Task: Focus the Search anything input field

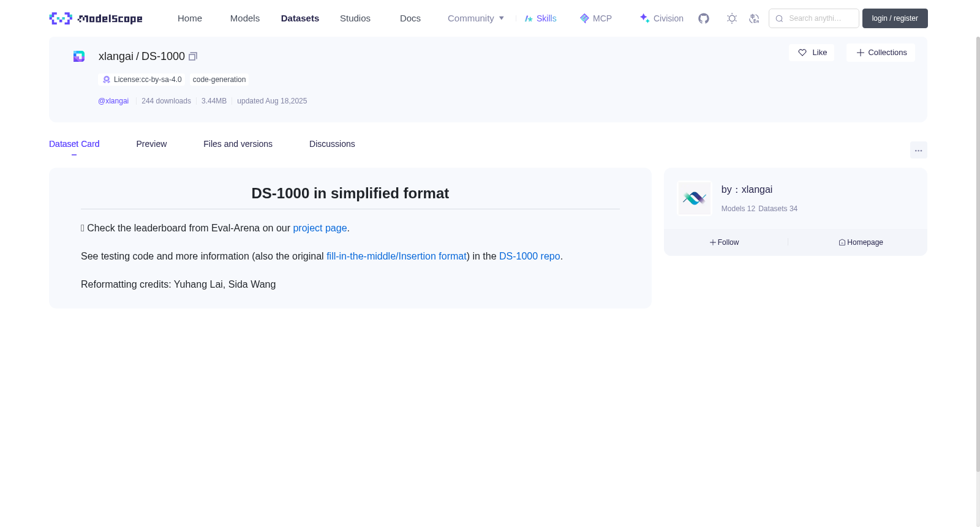Action: pos(814,18)
